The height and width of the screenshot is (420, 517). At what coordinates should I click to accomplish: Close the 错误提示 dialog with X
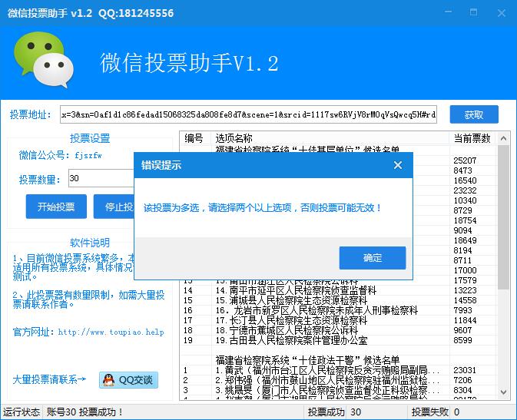(398, 165)
